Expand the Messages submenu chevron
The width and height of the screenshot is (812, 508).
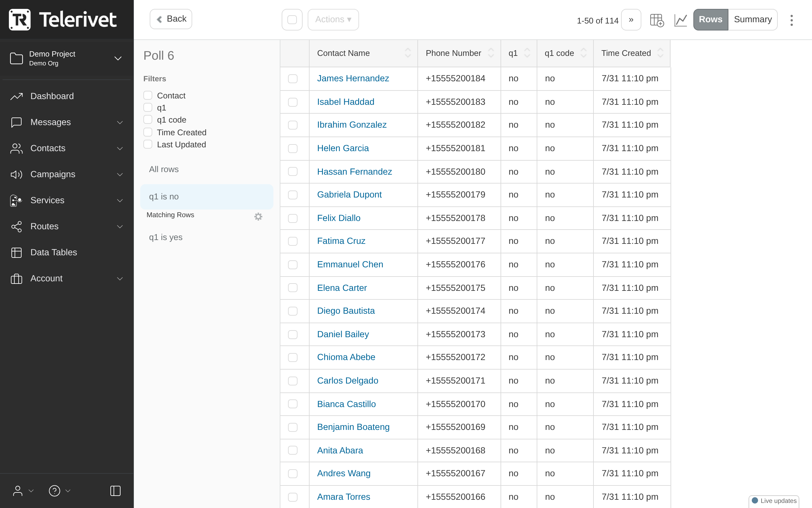coord(120,122)
